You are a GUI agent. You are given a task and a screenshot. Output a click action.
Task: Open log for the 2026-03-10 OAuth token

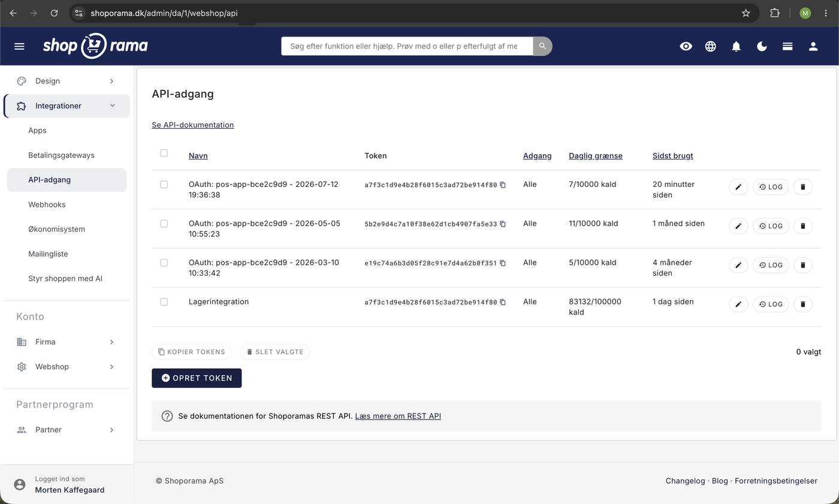pyautogui.click(x=771, y=265)
